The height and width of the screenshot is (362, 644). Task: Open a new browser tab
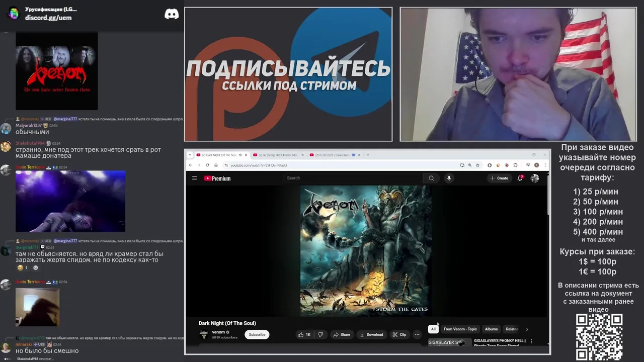[x=368, y=155]
